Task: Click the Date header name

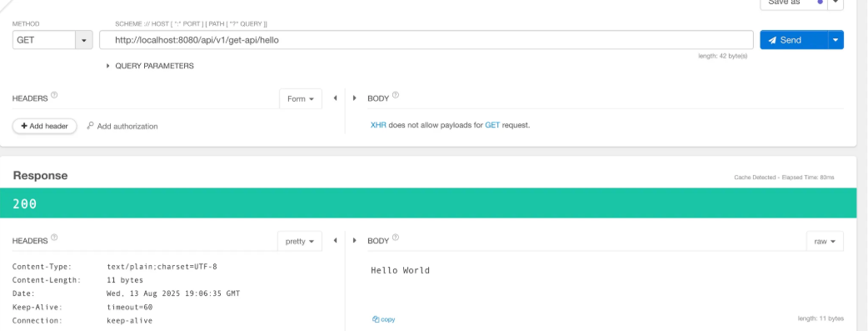Action: (23, 293)
